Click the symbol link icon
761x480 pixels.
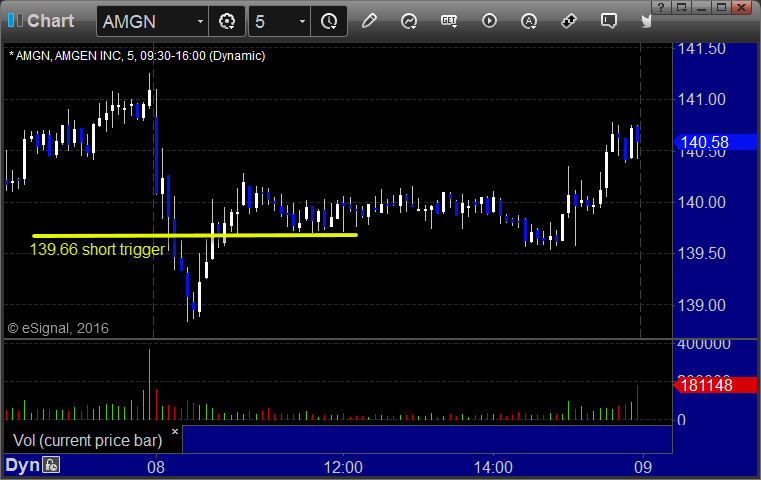tap(568, 21)
